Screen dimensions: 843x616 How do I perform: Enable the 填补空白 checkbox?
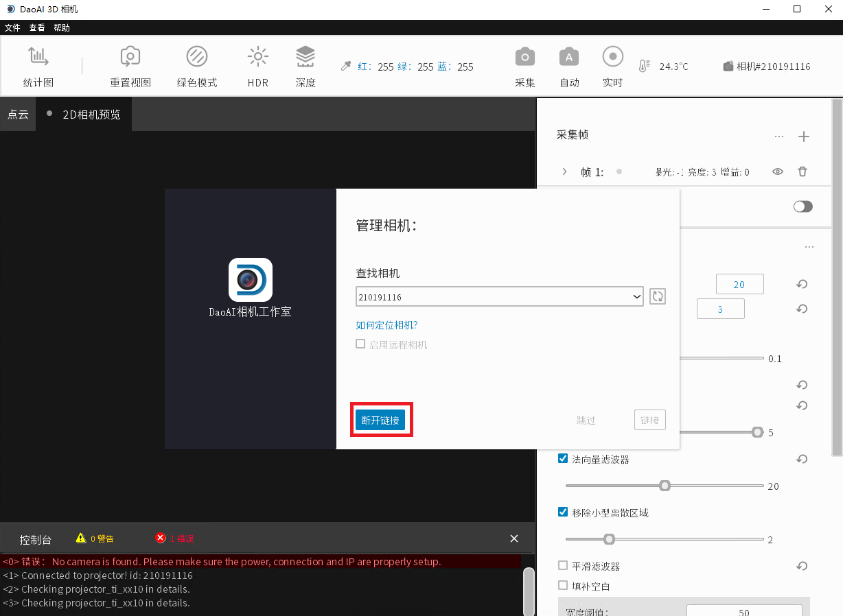(x=563, y=586)
